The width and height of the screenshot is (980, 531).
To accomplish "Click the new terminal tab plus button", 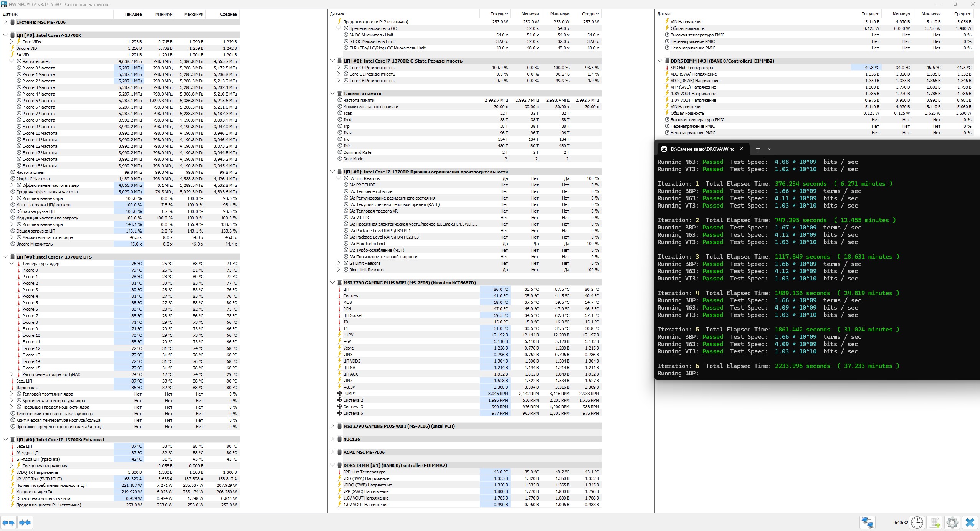I will click(758, 149).
